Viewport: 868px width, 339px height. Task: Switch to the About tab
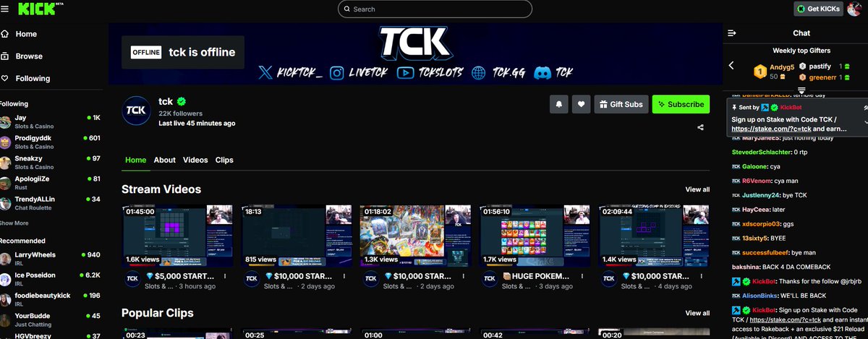165,160
